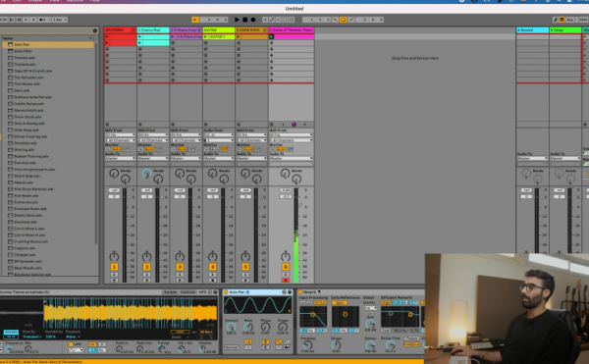Save Auto Pan preset with disk icon

pos(290,292)
